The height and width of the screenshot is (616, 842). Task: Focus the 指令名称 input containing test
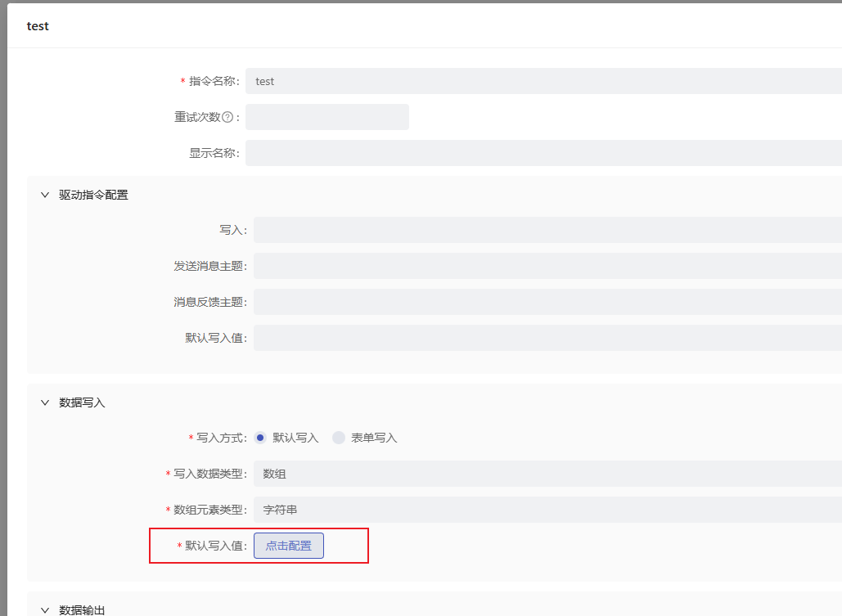pyautogui.click(x=543, y=81)
